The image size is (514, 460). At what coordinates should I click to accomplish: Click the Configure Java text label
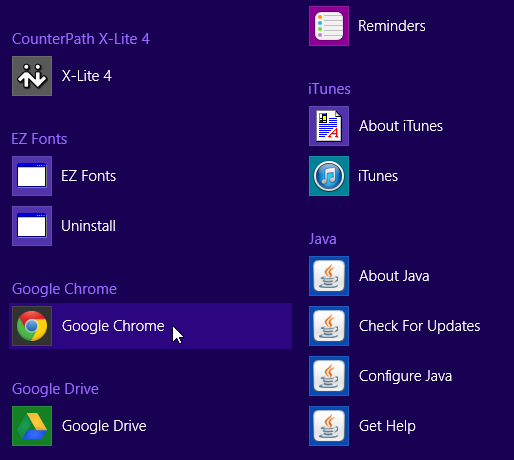click(x=405, y=376)
